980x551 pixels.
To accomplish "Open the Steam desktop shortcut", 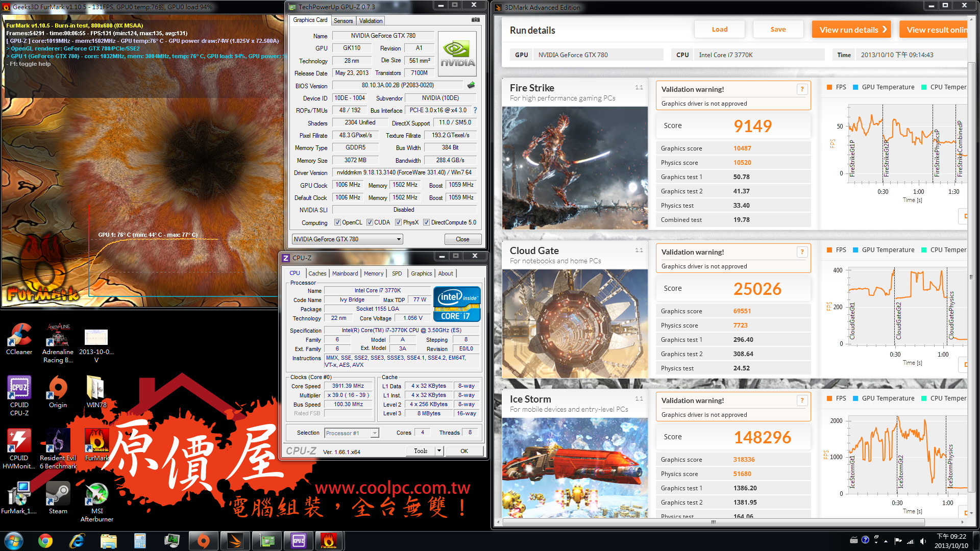I will pyautogui.click(x=58, y=498).
